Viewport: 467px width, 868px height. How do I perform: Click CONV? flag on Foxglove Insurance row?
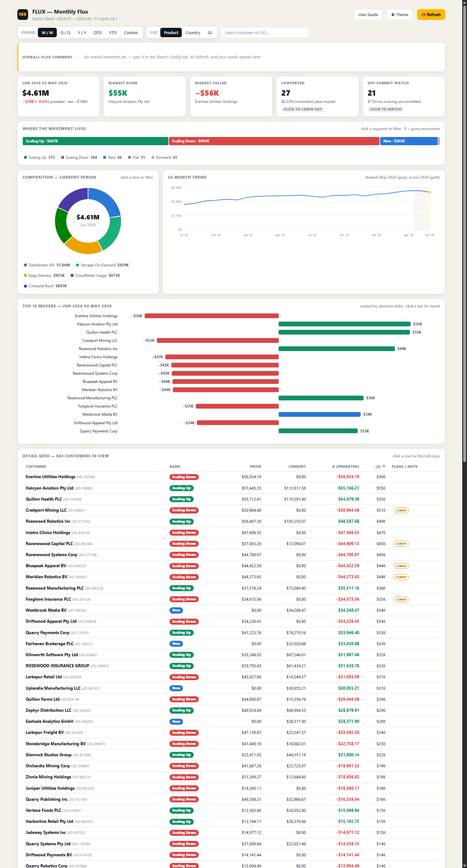[401, 599]
